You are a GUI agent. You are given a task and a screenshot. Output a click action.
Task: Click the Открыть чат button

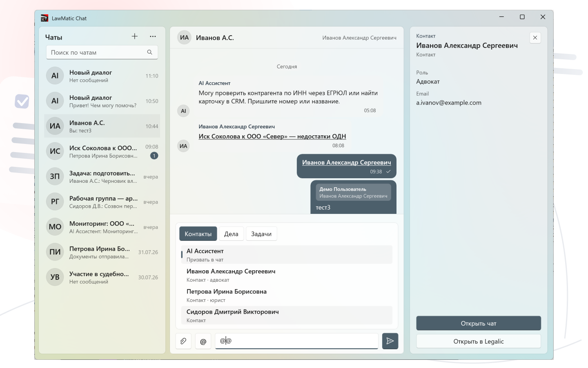[x=479, y=323]
